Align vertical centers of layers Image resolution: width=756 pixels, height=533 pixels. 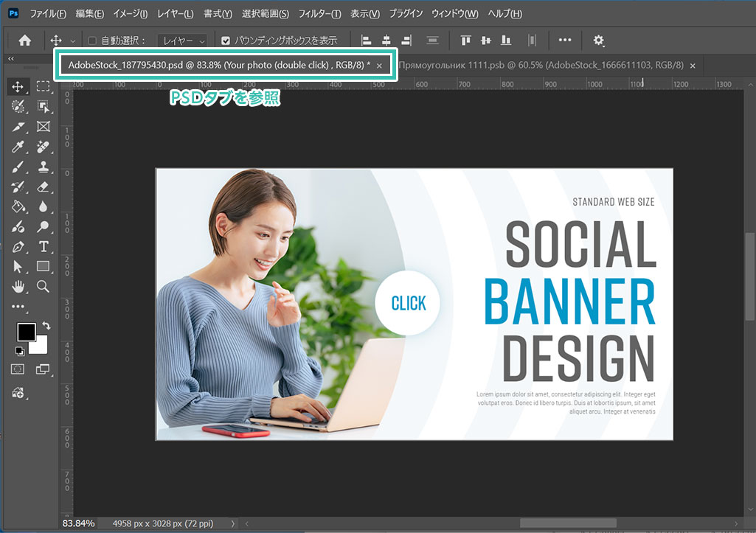coord(485,41)
